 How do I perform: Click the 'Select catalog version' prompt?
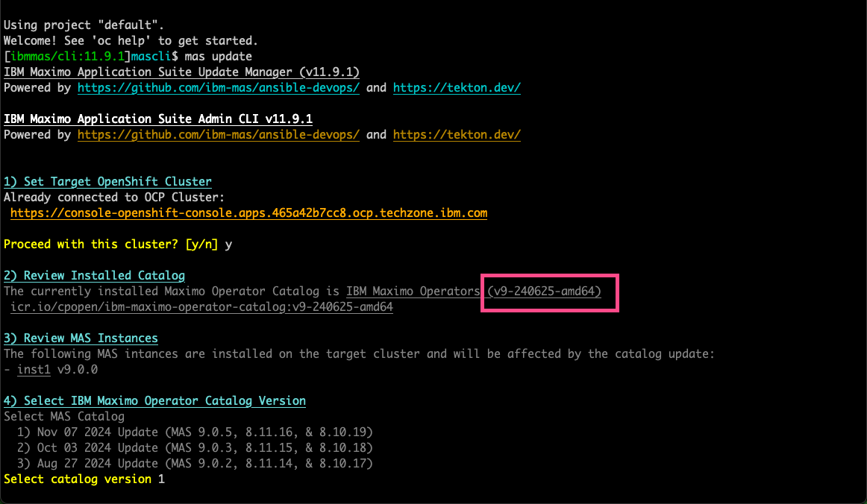point(78,479)
